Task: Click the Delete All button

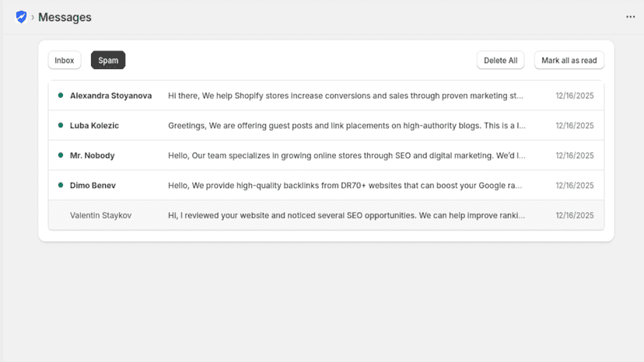Action: click(500, 61)
